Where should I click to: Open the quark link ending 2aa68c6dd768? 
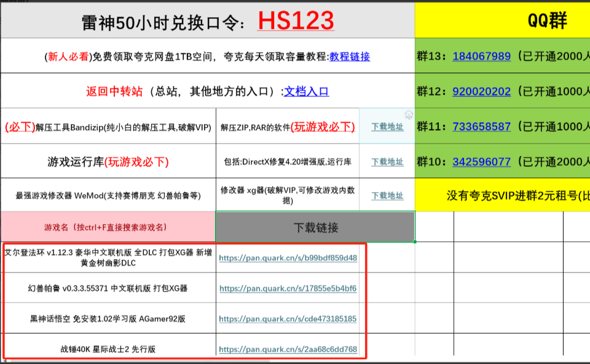click(288, 349)
